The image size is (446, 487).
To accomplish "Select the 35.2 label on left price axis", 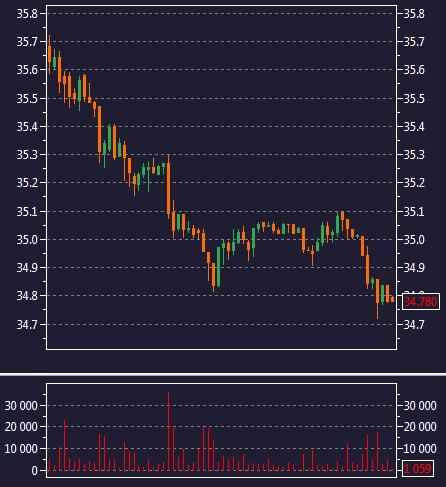I will (x=27, y=183).
